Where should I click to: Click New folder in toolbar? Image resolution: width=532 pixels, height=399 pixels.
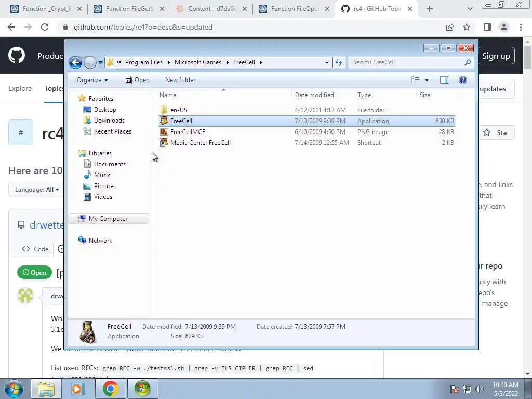(180, 80)
